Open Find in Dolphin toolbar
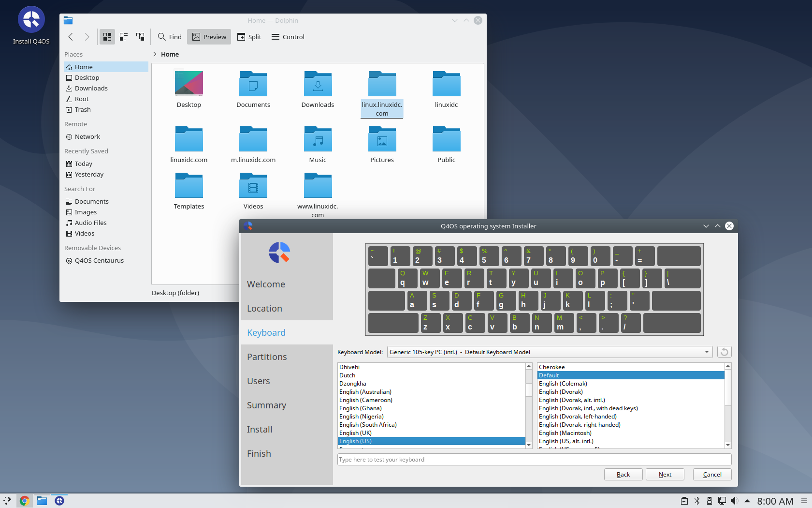 pyautogui.click(x=170, y=37)
